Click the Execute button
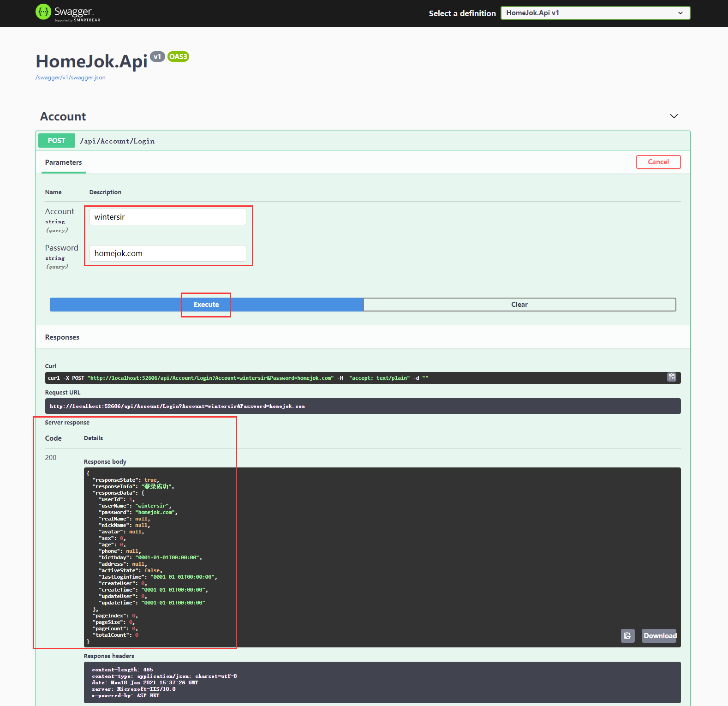This screenshot has width=728, height=706. click(x=206, y=305)
